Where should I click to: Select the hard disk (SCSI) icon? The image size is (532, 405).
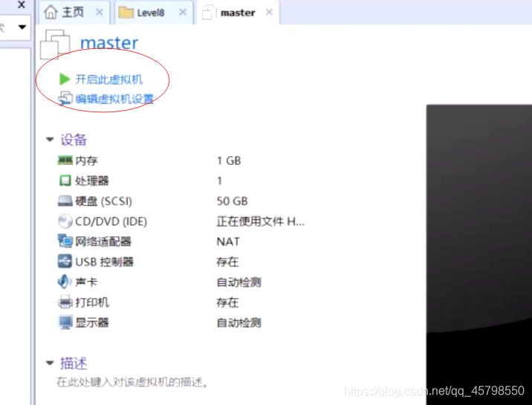click(x=65, y=201)
